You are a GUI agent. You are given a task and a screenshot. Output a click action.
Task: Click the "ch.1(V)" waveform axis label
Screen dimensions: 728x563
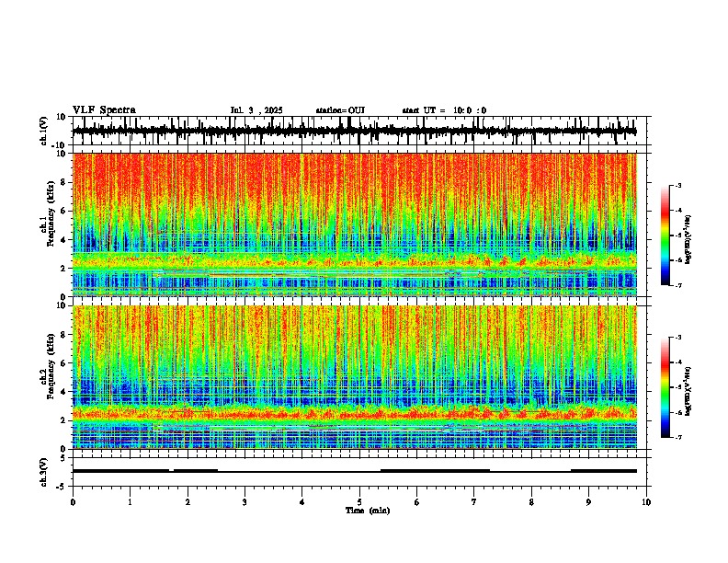(x=44, y=131)
